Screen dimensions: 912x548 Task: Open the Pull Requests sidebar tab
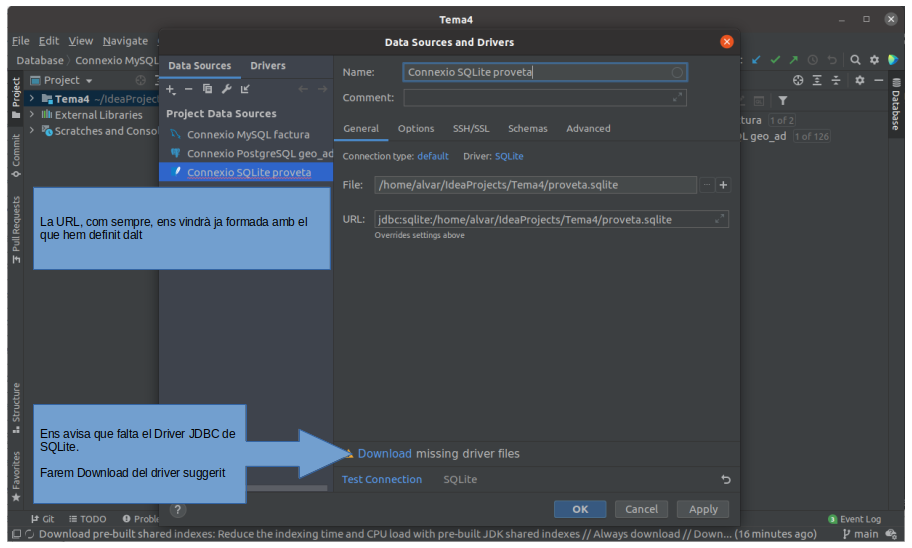16,229
